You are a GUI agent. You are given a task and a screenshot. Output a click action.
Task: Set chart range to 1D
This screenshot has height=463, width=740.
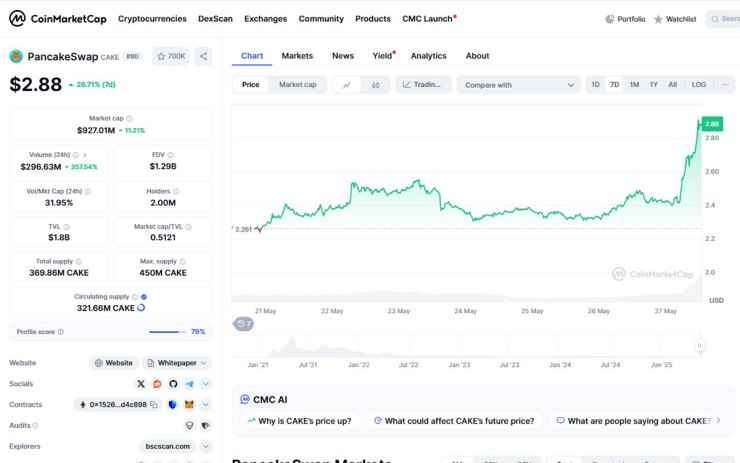click(596, 84)
